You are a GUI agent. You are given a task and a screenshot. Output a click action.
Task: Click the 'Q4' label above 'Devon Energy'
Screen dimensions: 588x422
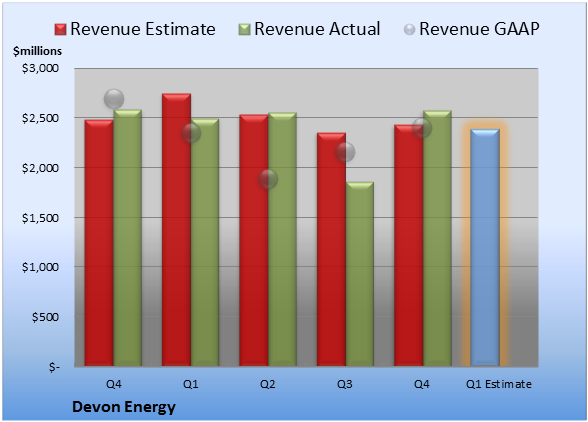114,384
